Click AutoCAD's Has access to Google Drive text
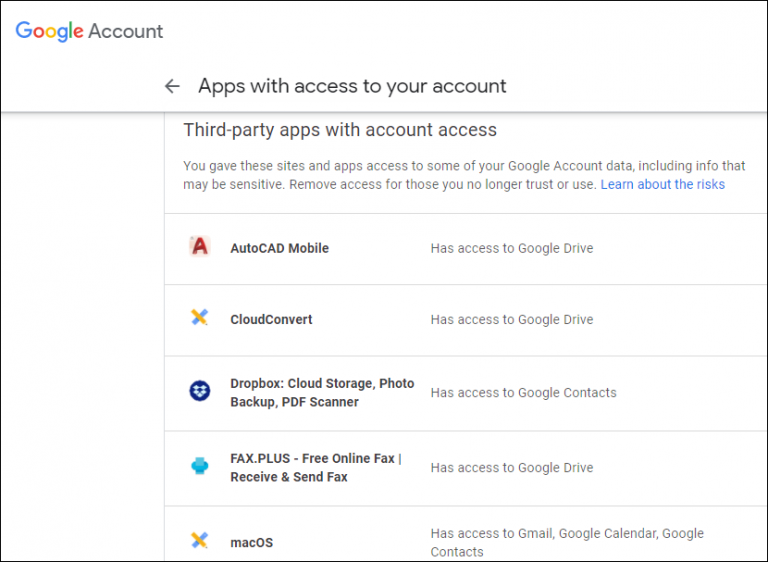 click(x=512, y=248)
